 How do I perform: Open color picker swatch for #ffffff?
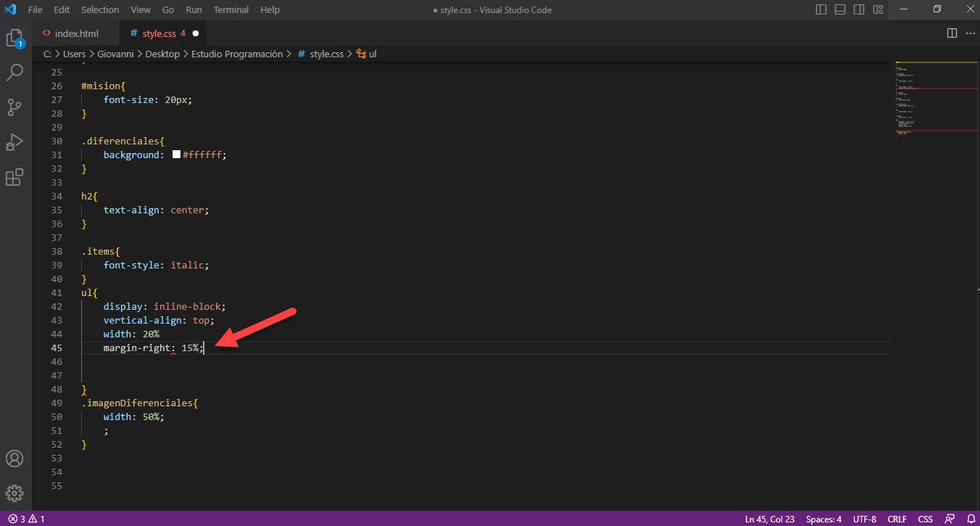pyautogui.click(x=176, y=155)
